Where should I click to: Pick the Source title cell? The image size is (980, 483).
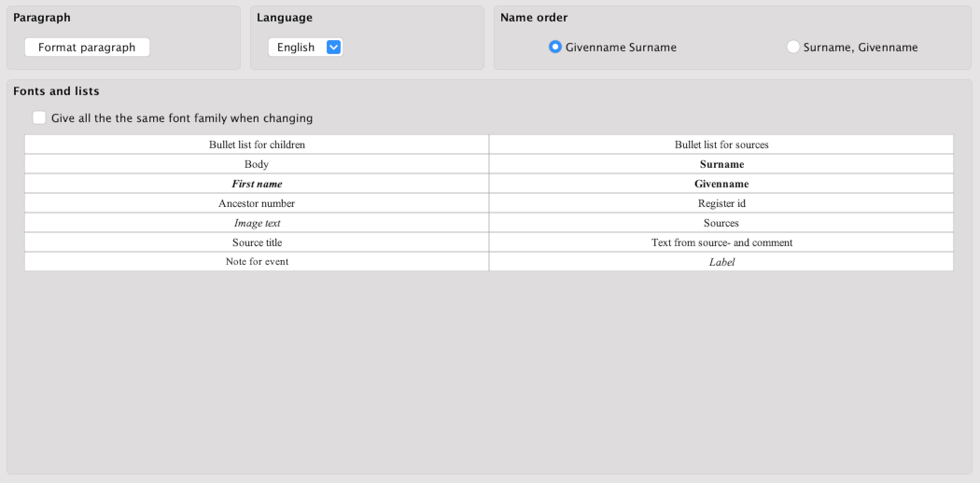click(257, 242)
